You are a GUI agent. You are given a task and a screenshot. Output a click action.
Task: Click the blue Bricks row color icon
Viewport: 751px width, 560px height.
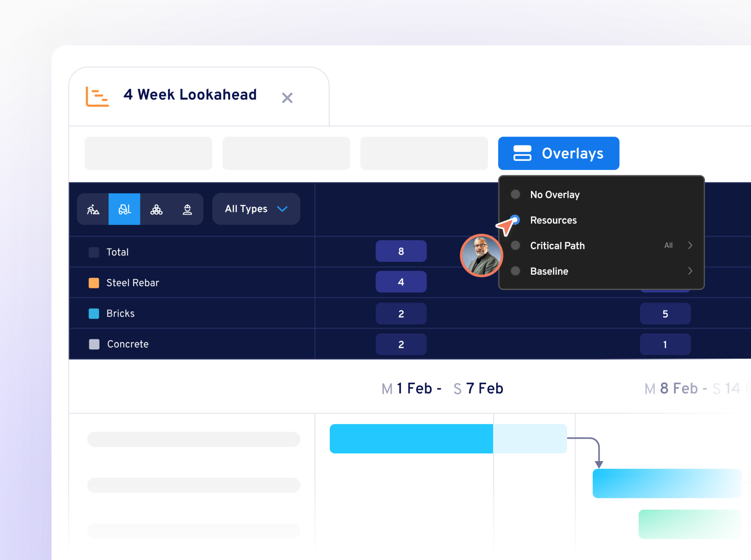pos(93,313)
